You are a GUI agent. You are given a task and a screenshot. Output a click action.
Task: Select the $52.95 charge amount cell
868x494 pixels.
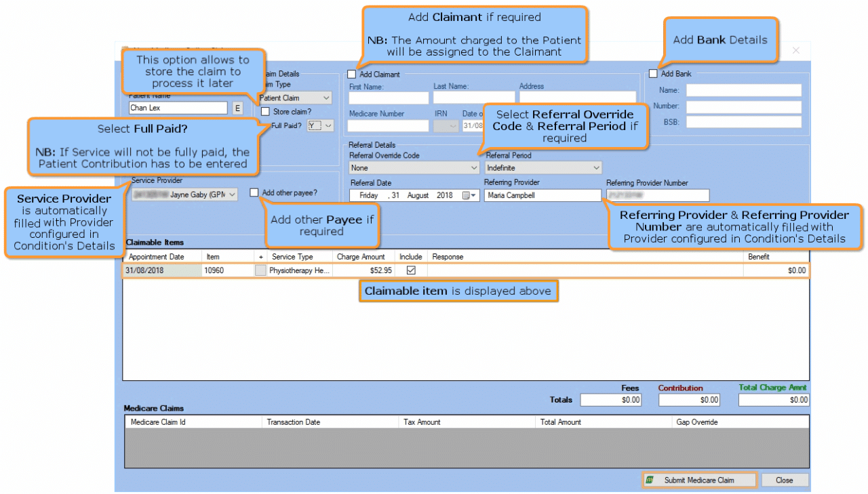coord(363,270)
